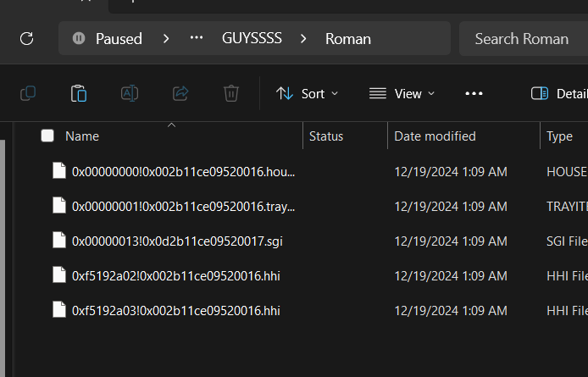Image resolution: width=588 pixels, height=377 pixels.
Task: Open the breadcrumb ellipsis for hidden folders
Action: click(197, 37)
